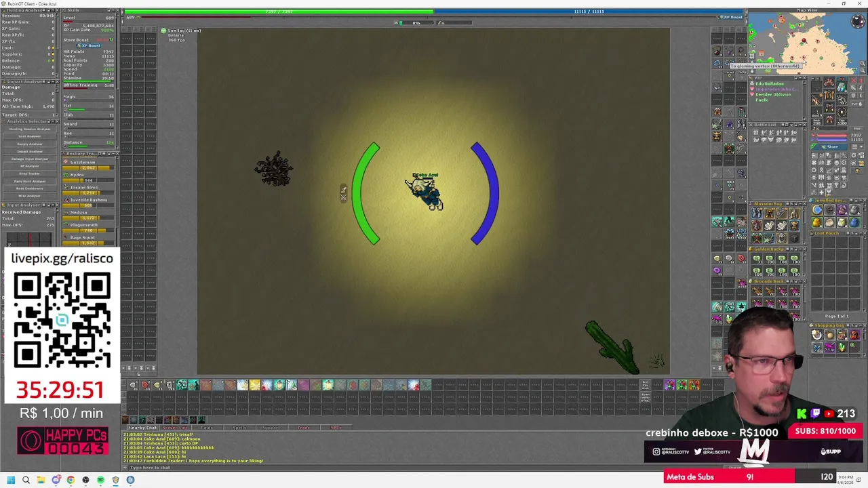Switch to the Spells chat tab
The height and width of the screenshot is (488, 868).
[x=239, y=428]
